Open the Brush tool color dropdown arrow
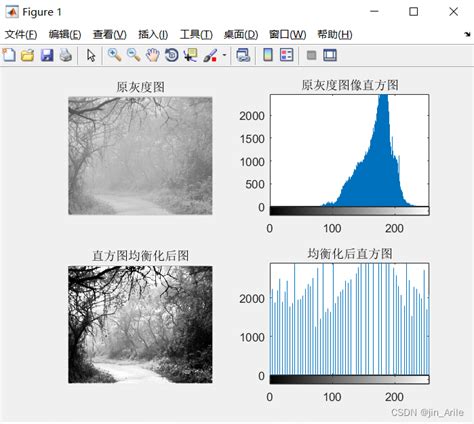 pos(224,55)
